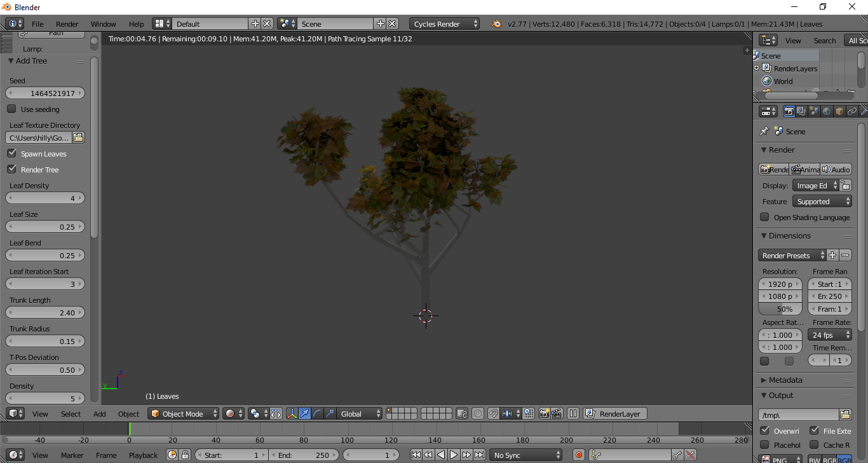Image resolution: width=868 pixels, height=463 pixels.
Task: Delete the Default screen layout with X
Action: 267,24
